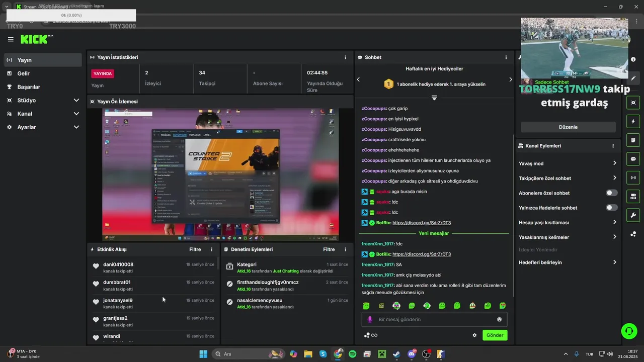Screen dimensions: 644x362
Task: Click the broadcast signal icon in right sidebar
Action: coord(633,177)
